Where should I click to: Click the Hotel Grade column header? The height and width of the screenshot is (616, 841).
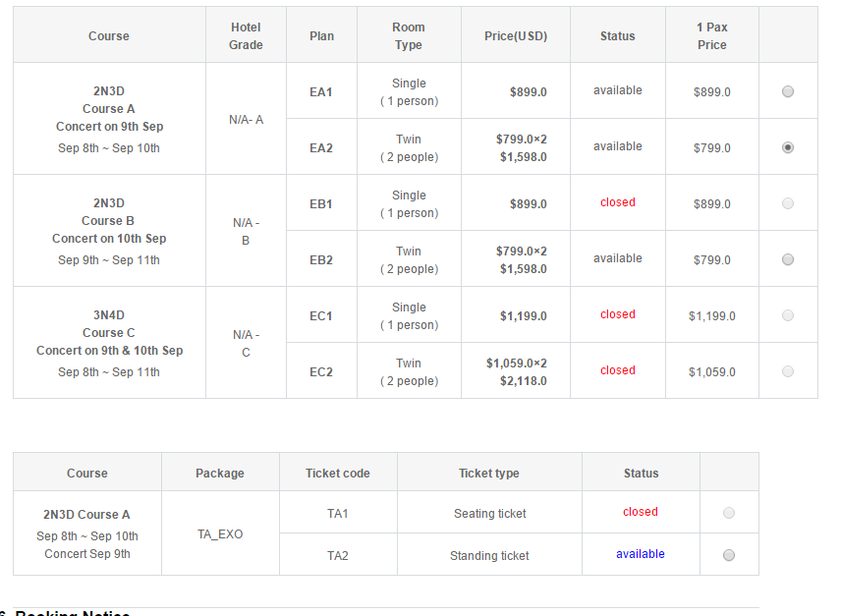[x=246, y=35]
